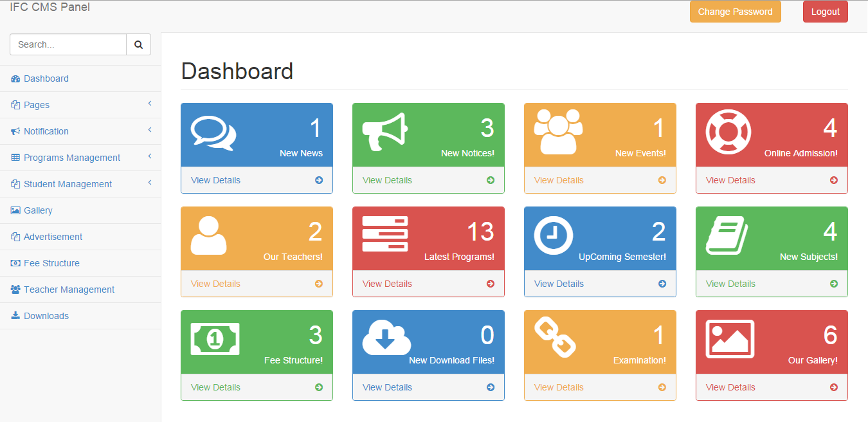Expand the Student Management chevron
Screen dimensions: 868x422
(x=149, y=183)
